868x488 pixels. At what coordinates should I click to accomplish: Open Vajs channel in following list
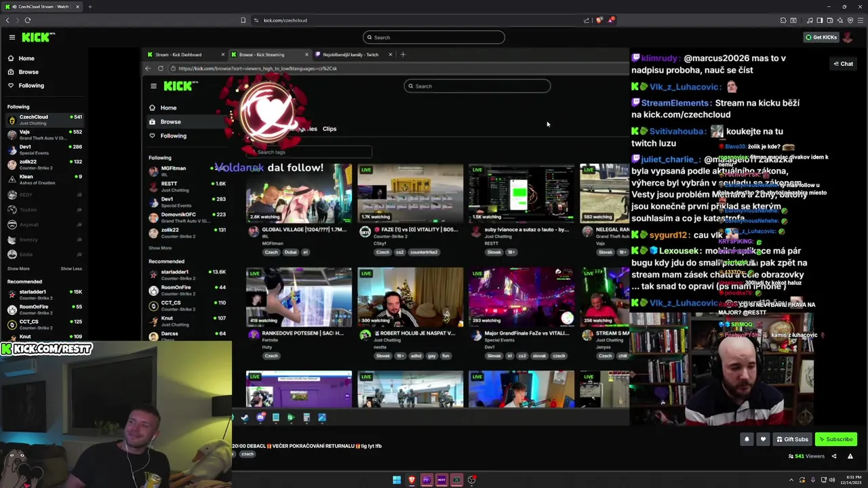(44, 135)
